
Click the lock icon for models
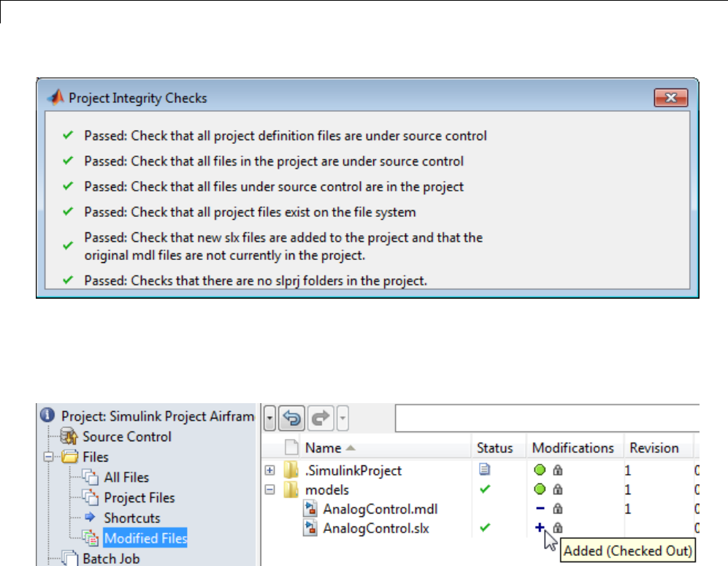pyautogui.click(x=558, y=489)
